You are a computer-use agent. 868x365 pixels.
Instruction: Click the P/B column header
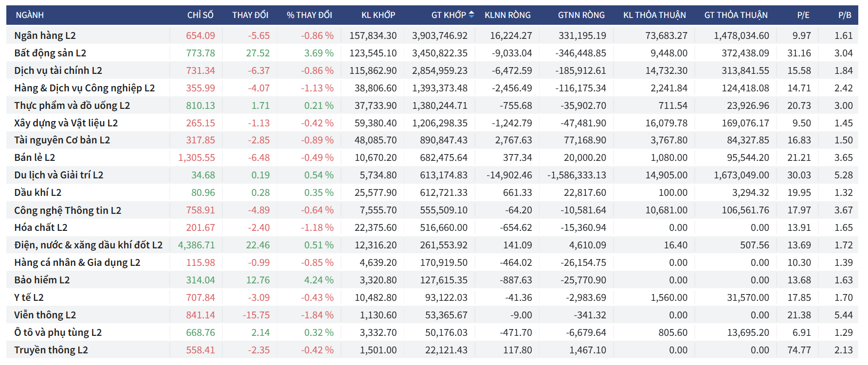(845, 15)
